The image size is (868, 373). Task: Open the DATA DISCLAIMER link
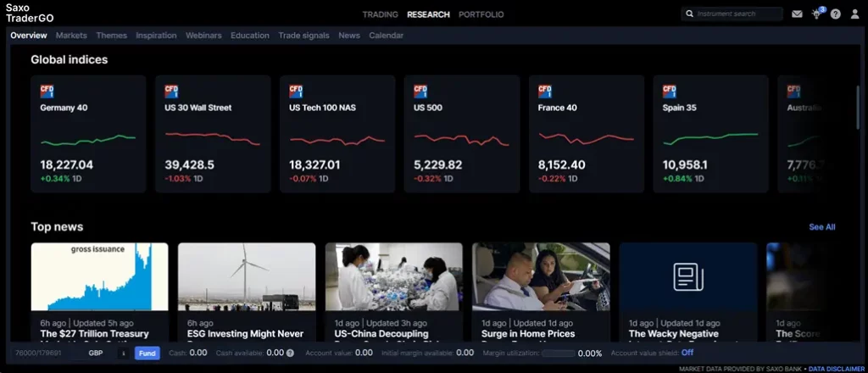pos(837,369)
